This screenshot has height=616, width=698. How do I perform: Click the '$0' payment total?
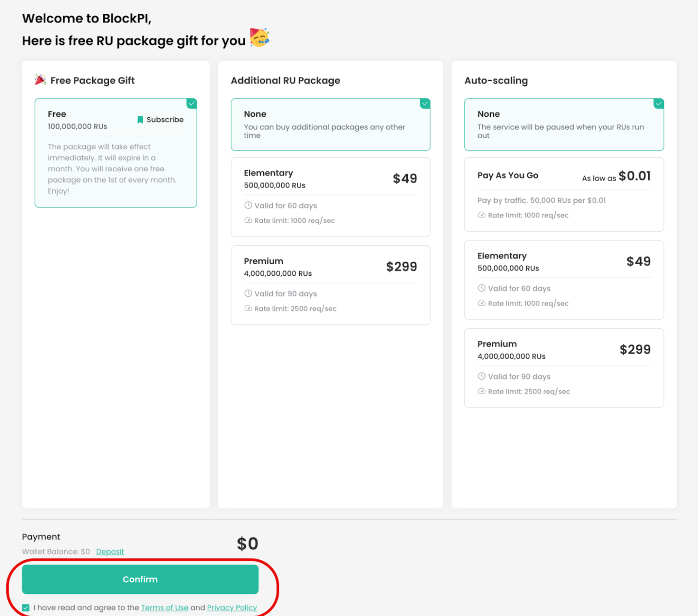pyautogui.click(x=247, y=544)
